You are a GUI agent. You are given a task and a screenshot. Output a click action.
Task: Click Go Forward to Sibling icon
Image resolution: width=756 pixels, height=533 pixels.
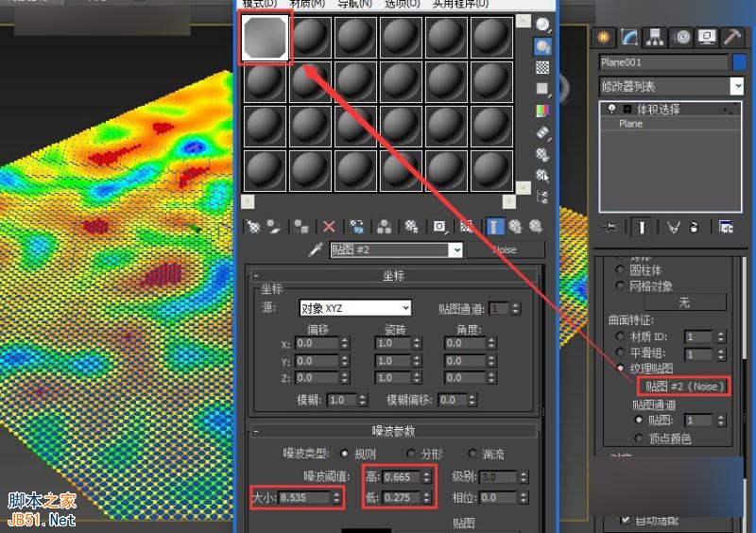(x=536, y=226)
